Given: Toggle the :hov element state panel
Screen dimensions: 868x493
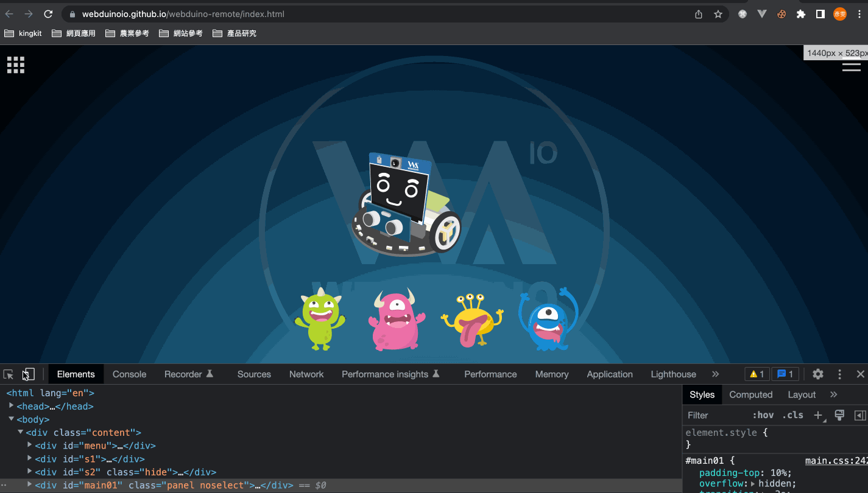Looking at the screenshot, I should pyautogui.click(x=763, y=415).
